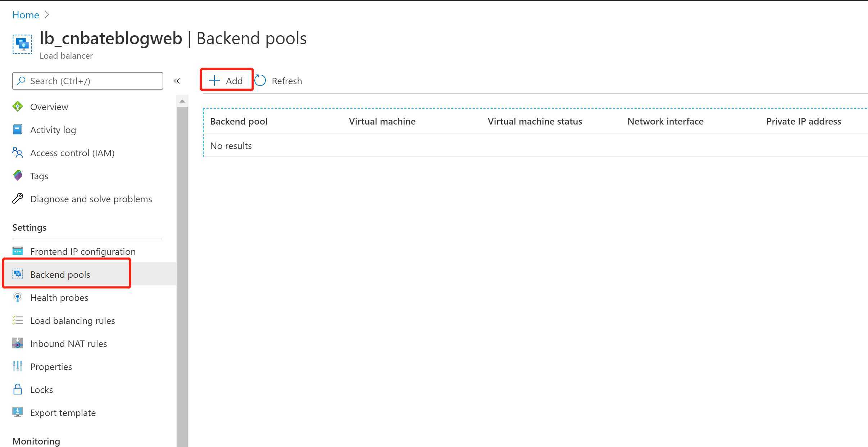This screenshot has height=447, width=868.
Task: Collapse the sidebar with double chevron
Action: click(177, 81)
